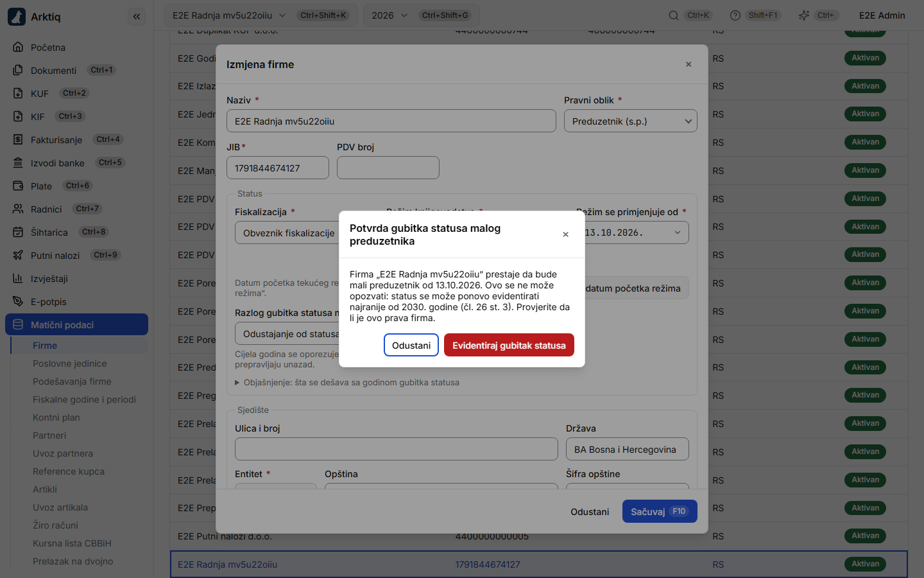Viewport: 924px width, 578px height.
Task: Click the help question-mark icon
Action: tap(735, 15)
